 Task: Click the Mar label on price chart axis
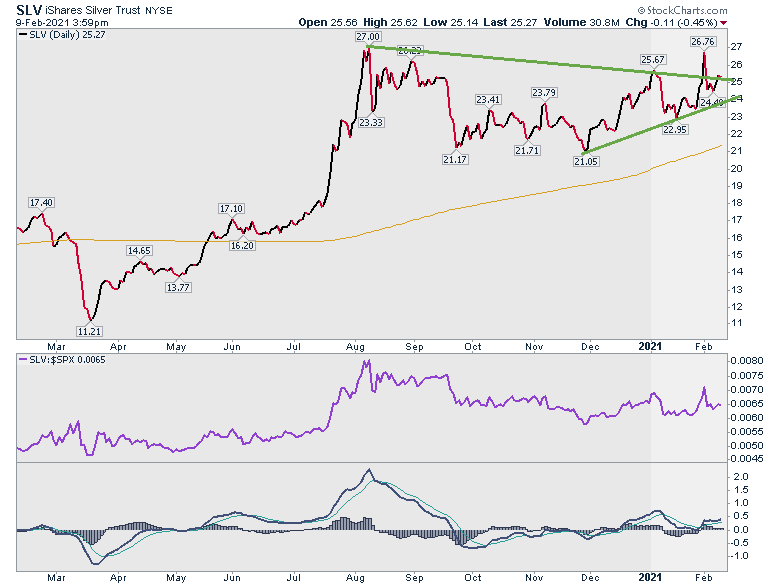pos(56,347)
